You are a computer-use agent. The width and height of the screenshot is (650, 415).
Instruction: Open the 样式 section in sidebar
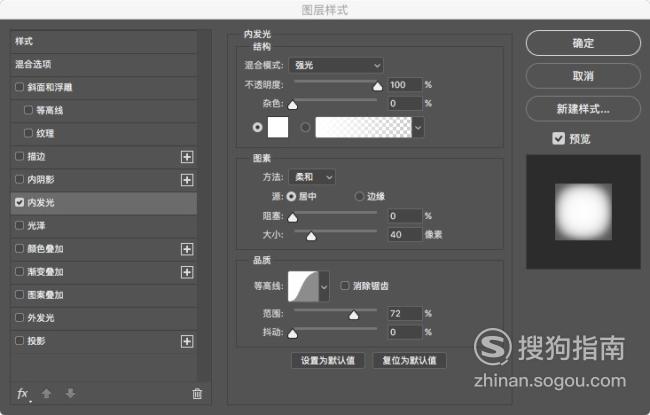[x=103, y=41]
